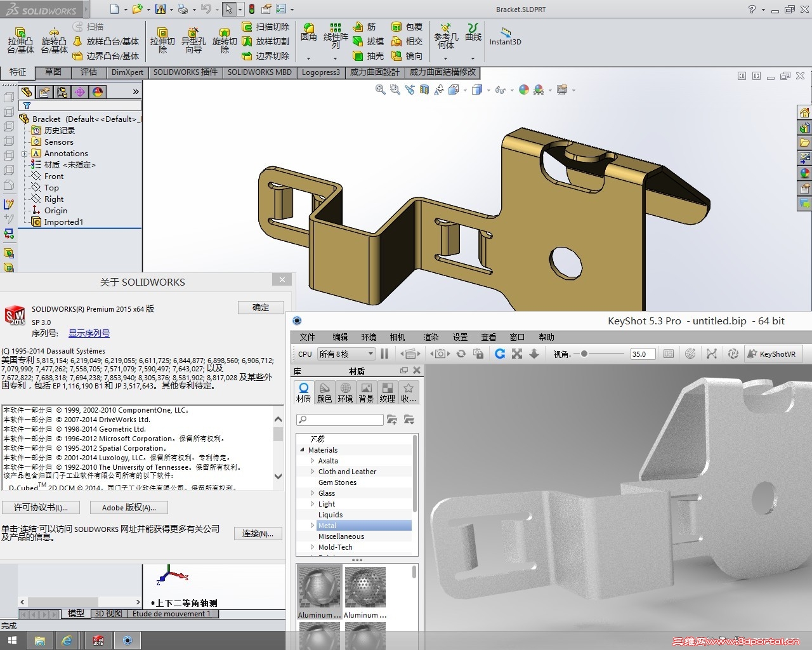
Task: Click the Revolved Cut (旋转切除) tool
Action: pyautogui.click(x=224, y=41)
